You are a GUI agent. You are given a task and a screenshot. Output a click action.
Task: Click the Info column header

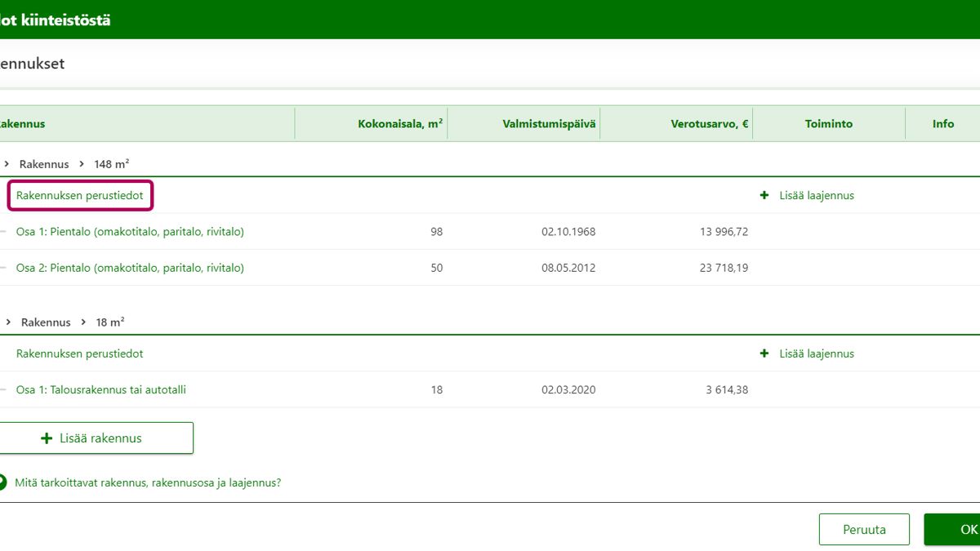click(x=942, y=124)
